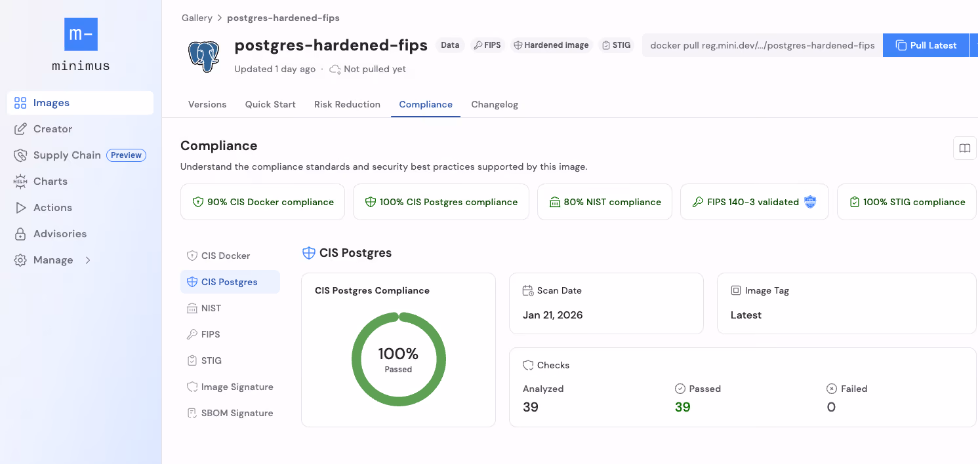Click the Preview badge beside Supply Chain
This screenshot has height=464, width=980.
126,155
